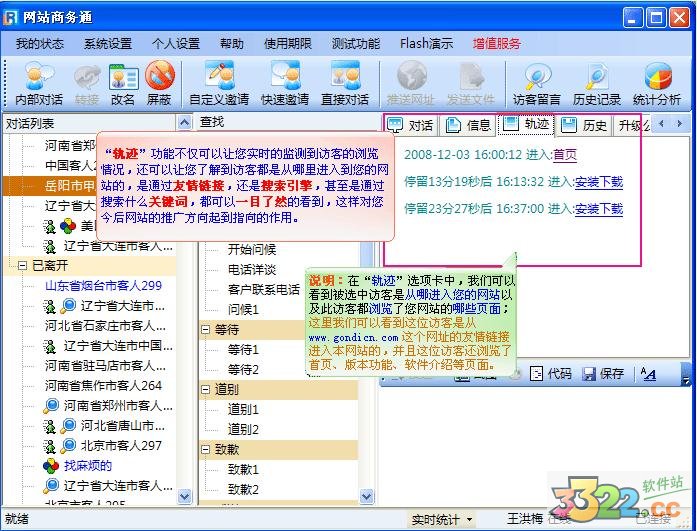The width and height of the screenshot is (697, 531).
Task: Open the 系统设置 menu
Action: click(x=108, y=44)
